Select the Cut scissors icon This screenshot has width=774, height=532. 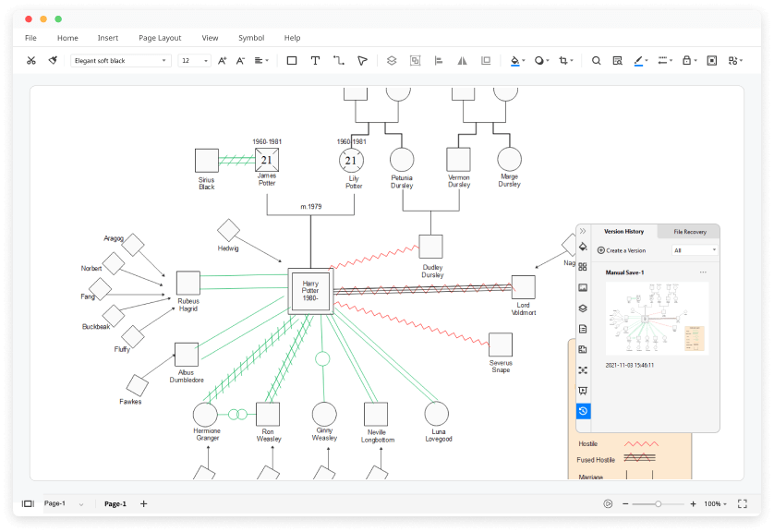click(x=31, y=60)
